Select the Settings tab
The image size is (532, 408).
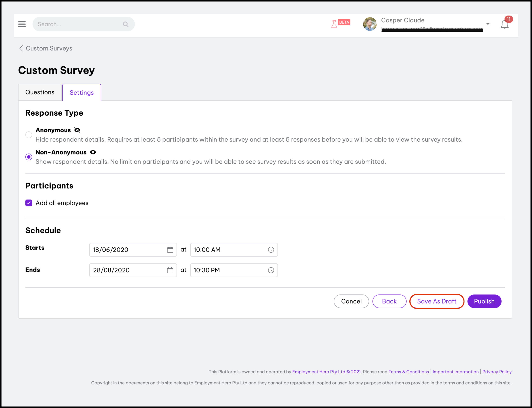pyautogui.click(x=82, y=93)
